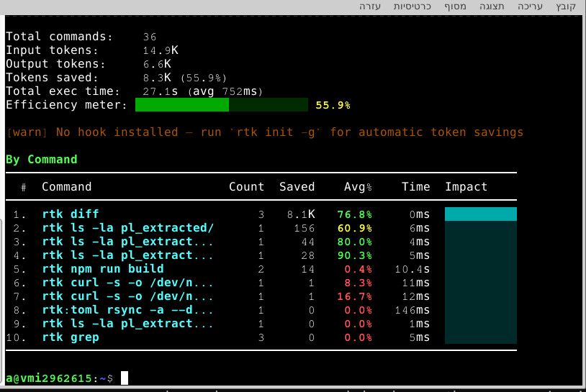The image size is (586, 392).
Task: Click the 60.9% average value
Action: click(354, 228)
